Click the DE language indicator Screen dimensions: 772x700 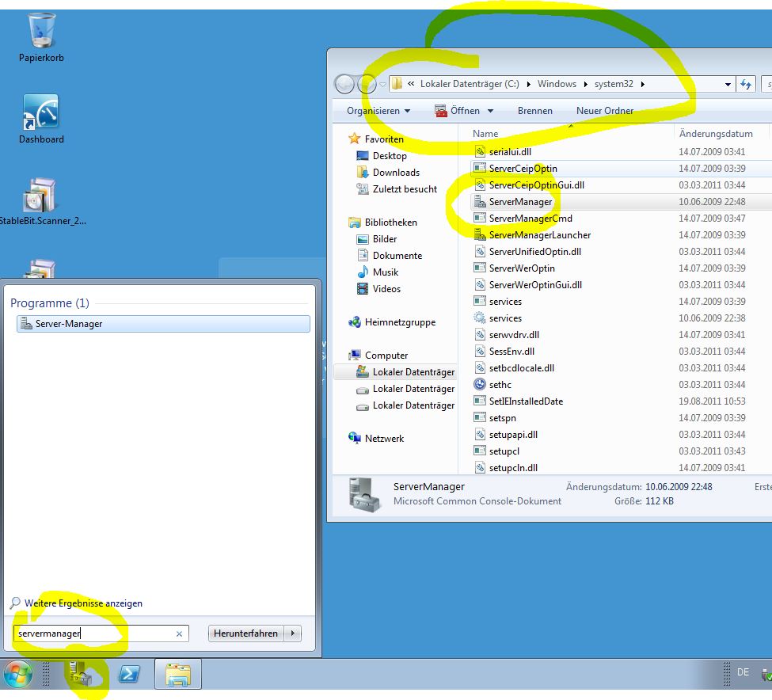coord(743,672)
